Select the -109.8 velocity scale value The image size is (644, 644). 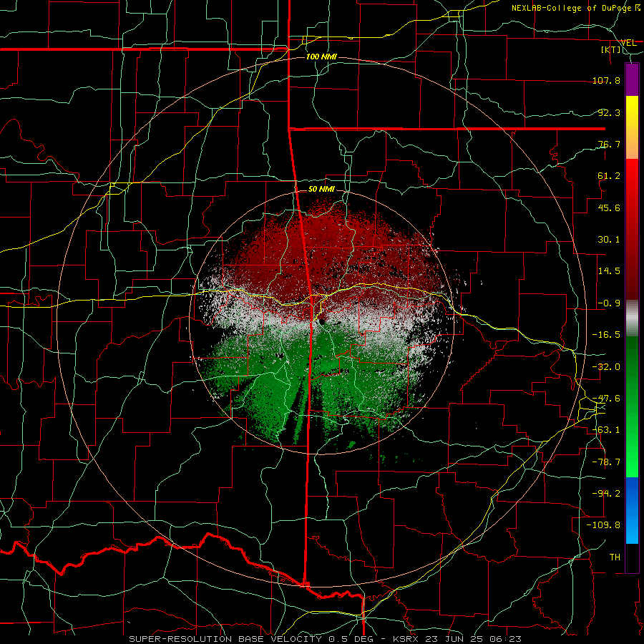(604, 525)
